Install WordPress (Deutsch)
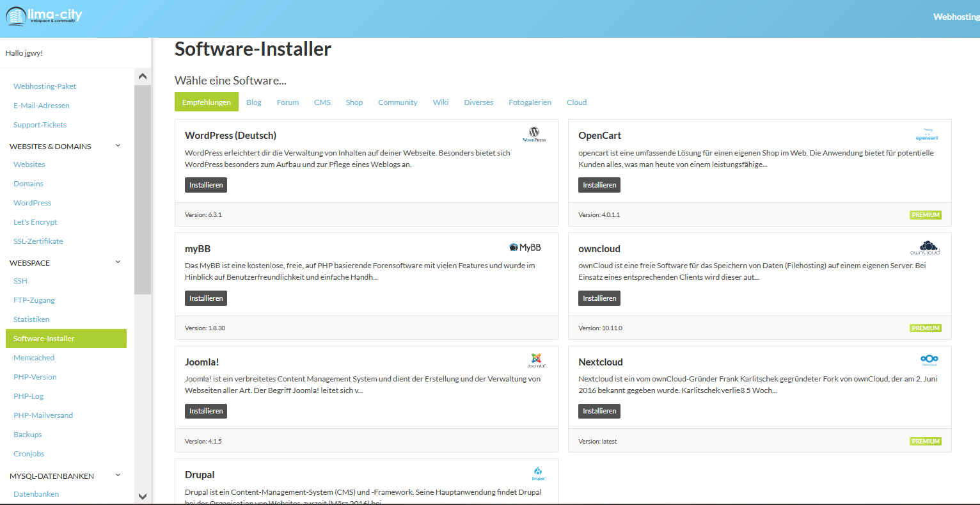 pos(206,185)
